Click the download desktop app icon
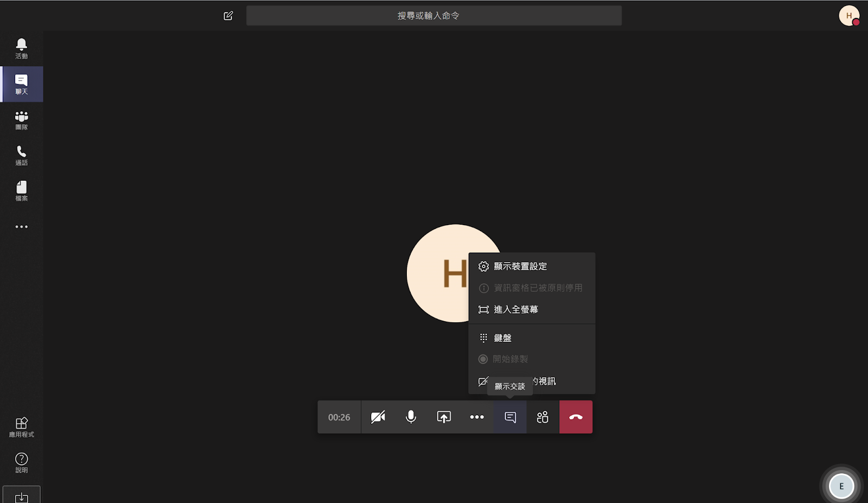 (22, 496)
